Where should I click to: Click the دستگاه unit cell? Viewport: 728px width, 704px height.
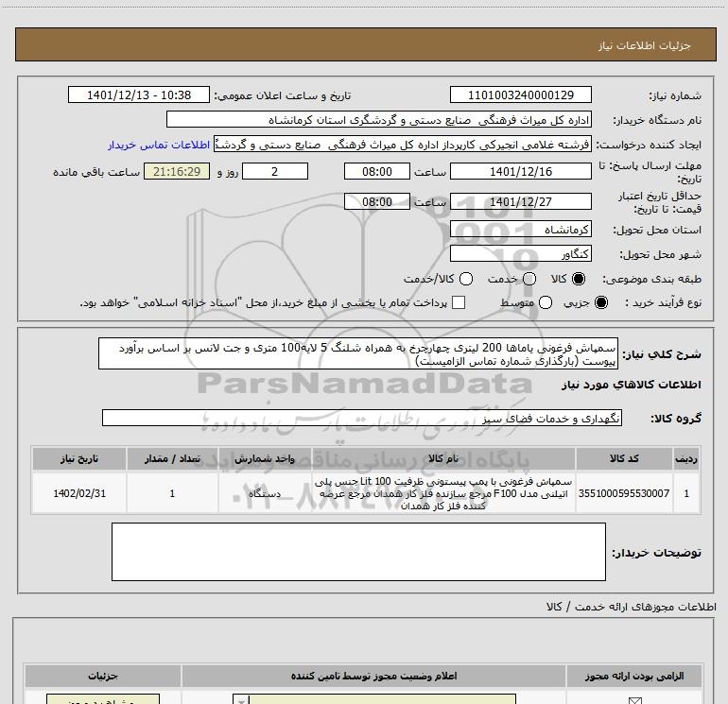tap(265, 493)
